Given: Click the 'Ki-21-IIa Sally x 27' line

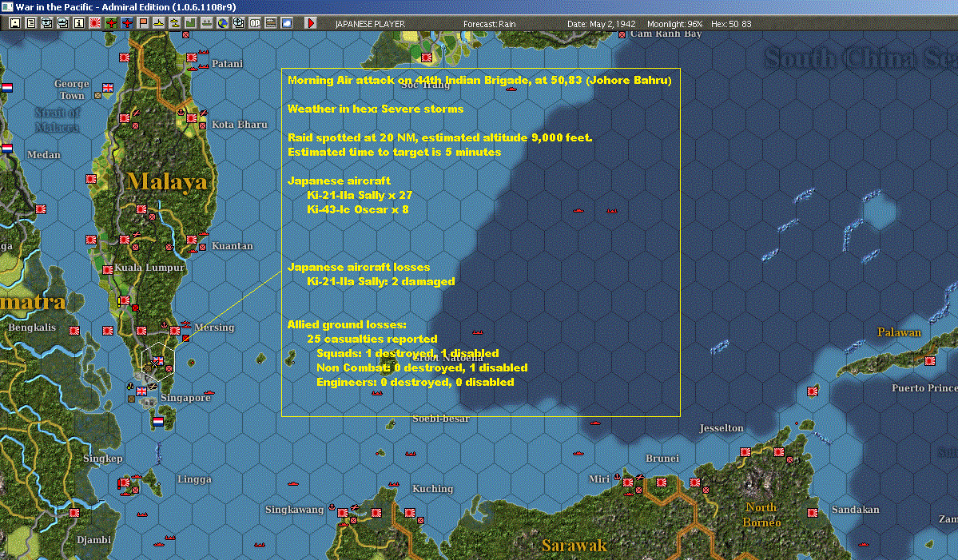Looking at the screenshot, I should [360, 195].
